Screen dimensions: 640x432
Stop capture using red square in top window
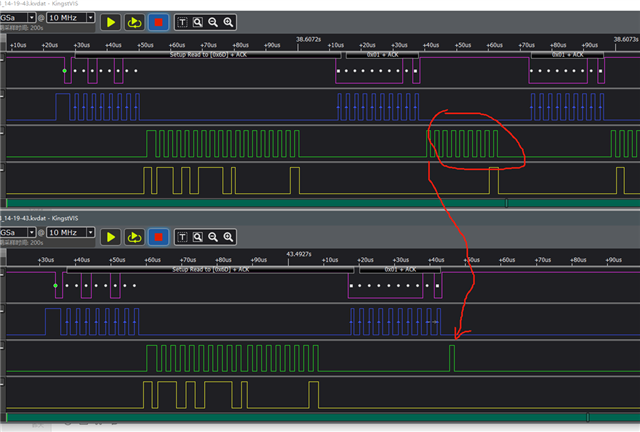158,22
